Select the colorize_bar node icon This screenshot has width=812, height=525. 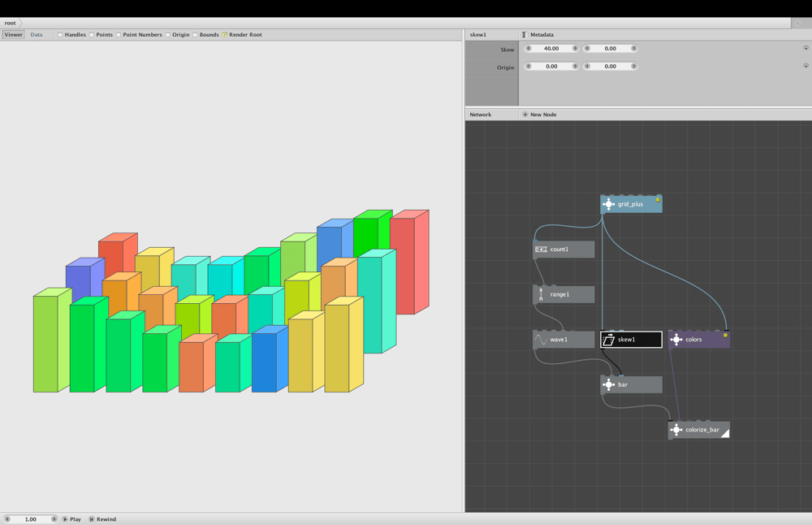tap(676, 430)
